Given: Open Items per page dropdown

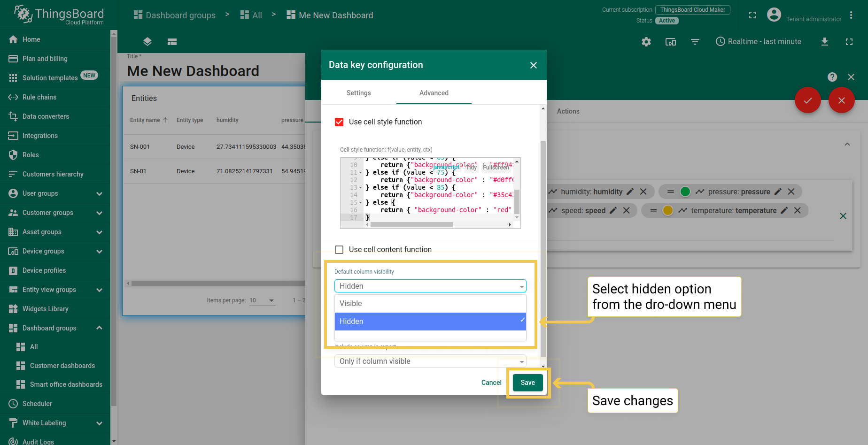Looking at the screenshot, I should (x=262, y=300).
